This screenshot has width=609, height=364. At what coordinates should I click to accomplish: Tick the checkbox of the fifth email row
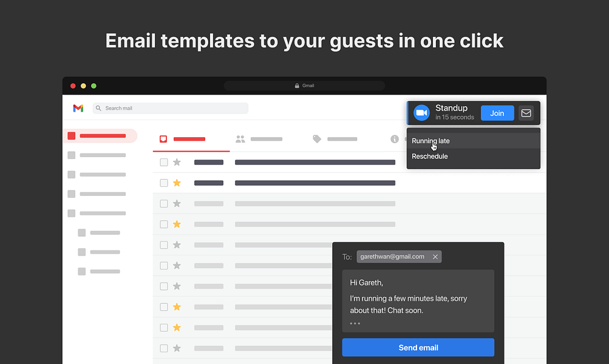point(164,245)
